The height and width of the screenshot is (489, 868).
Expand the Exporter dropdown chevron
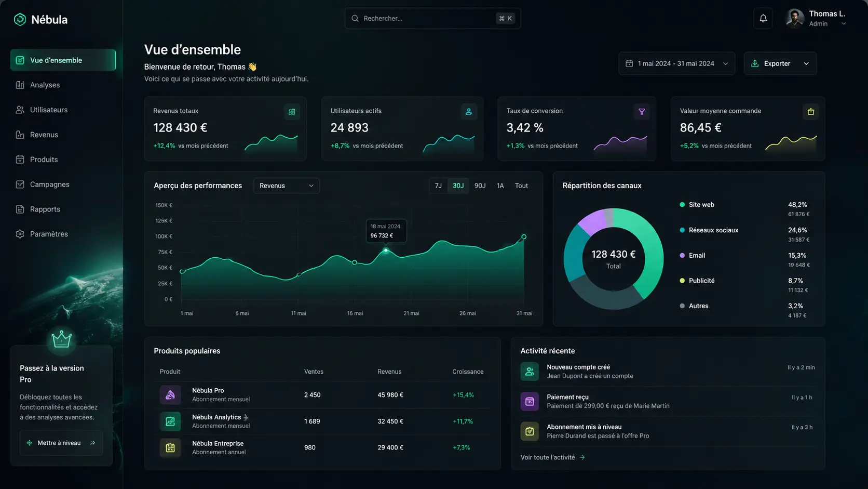pyautogui.click(x=806, y=63)
